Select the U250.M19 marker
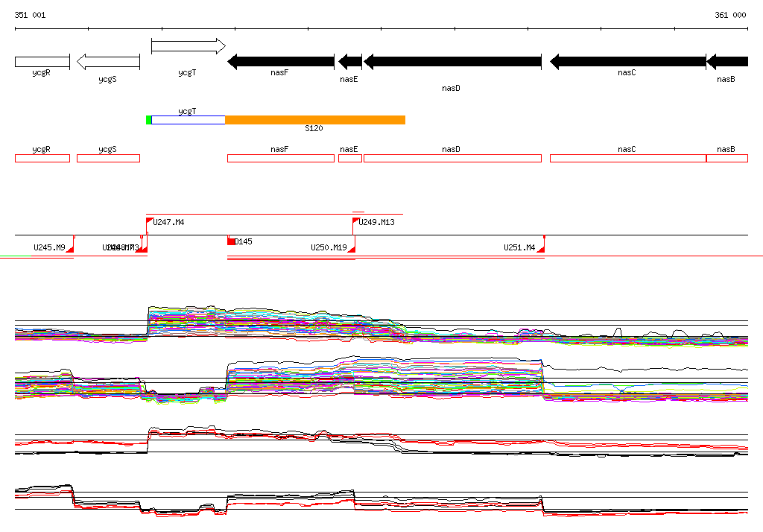 coord(329,247)
